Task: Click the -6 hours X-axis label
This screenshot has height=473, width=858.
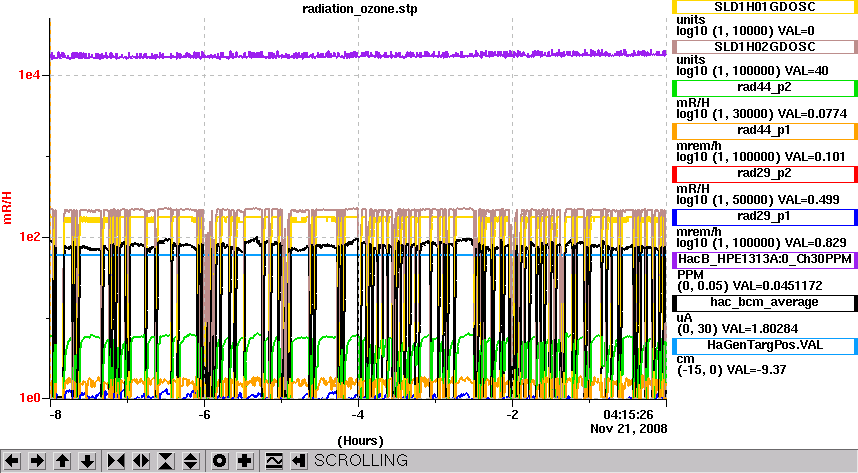Action: click(204, 415)
